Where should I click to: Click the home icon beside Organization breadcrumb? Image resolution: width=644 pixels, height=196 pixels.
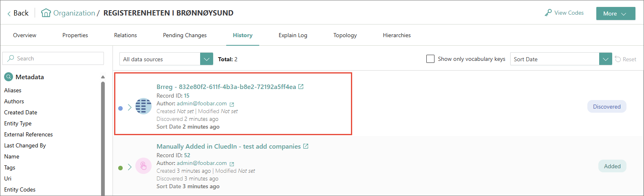click(46, 13)
